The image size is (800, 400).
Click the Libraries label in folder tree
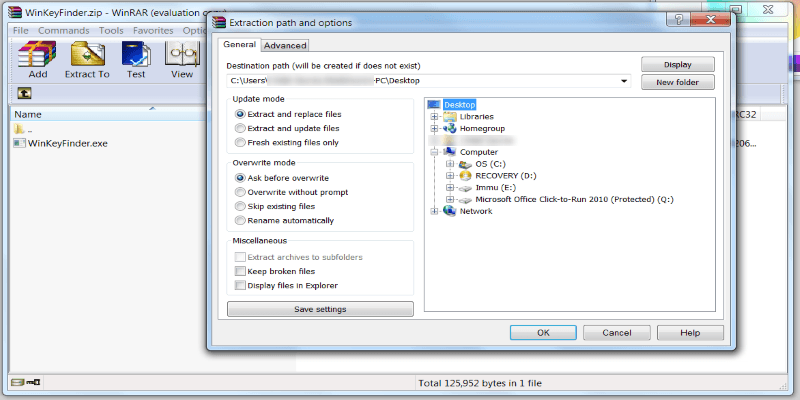click(x=477, y=116)
